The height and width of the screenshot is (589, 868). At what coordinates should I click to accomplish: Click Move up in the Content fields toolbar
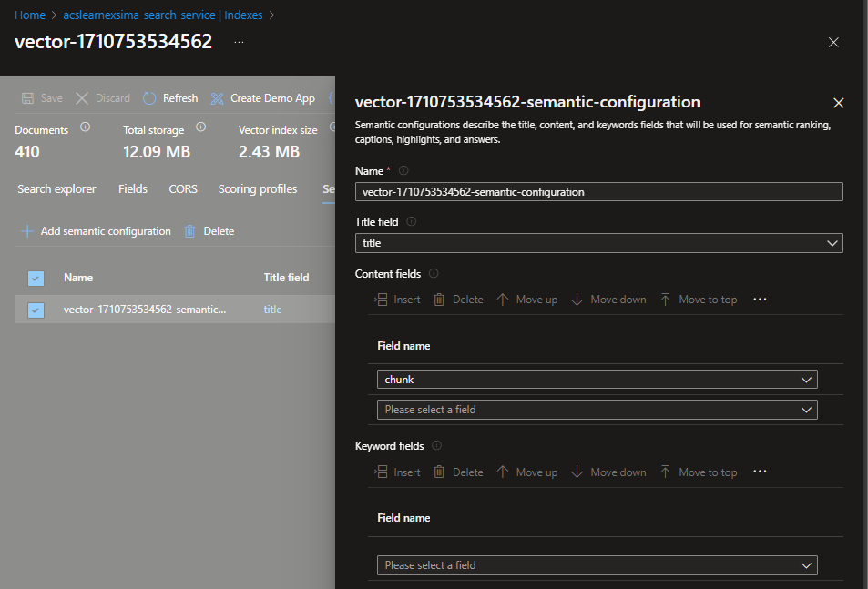527,300
